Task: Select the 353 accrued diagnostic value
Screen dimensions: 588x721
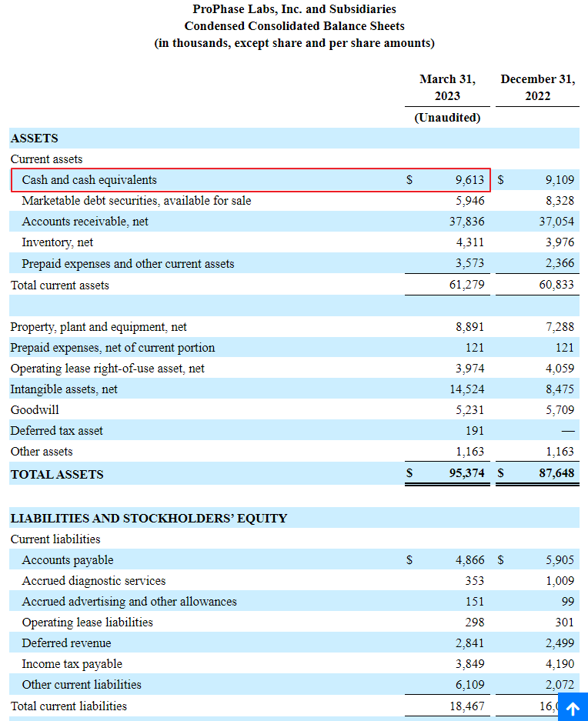Action: pos(475,581)
